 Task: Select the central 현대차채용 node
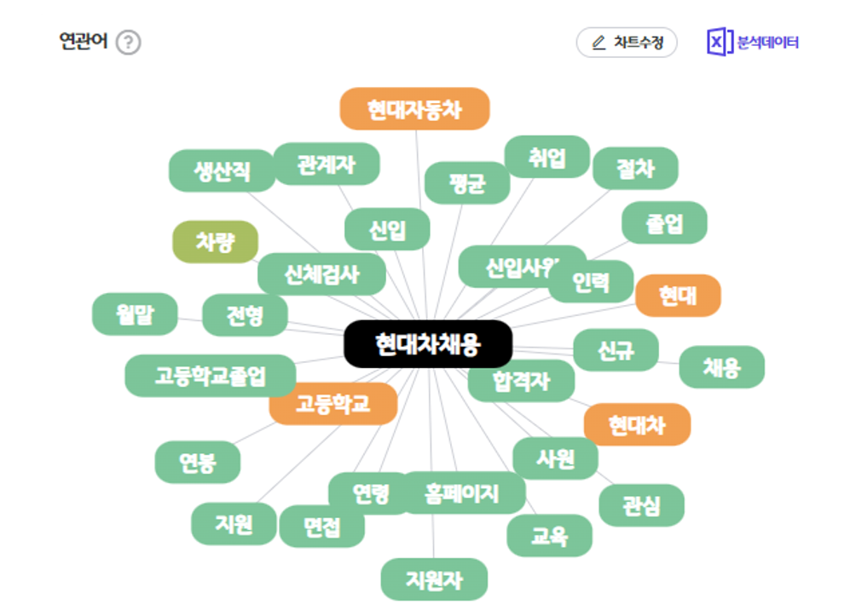428,344
